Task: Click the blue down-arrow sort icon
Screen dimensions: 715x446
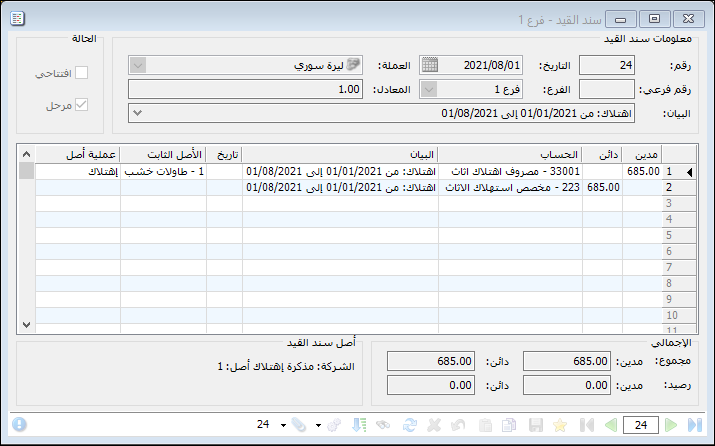Action: tap(359, 425)
